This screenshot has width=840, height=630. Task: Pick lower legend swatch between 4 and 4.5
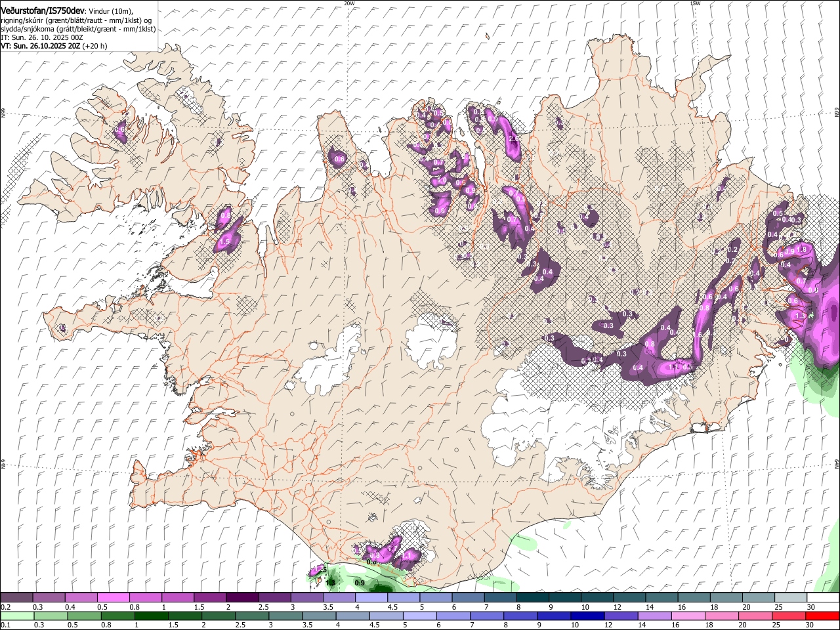[x=352, y=616]
